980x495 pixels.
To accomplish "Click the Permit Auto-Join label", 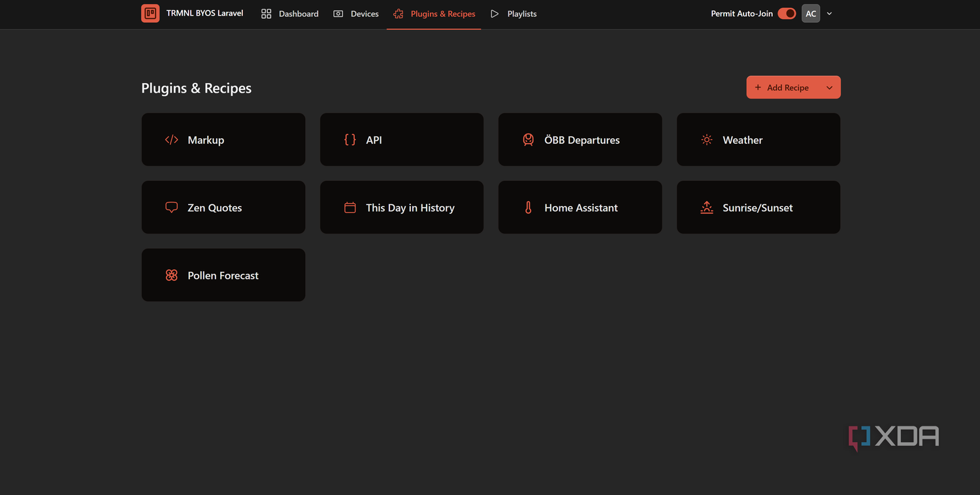I will (x=742, y=14).
